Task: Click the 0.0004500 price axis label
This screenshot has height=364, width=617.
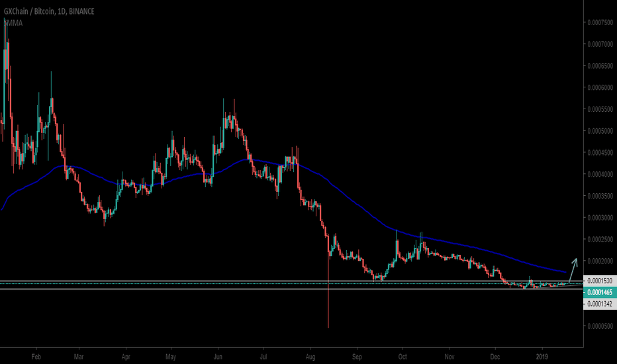Action: [x=600, y=153]
